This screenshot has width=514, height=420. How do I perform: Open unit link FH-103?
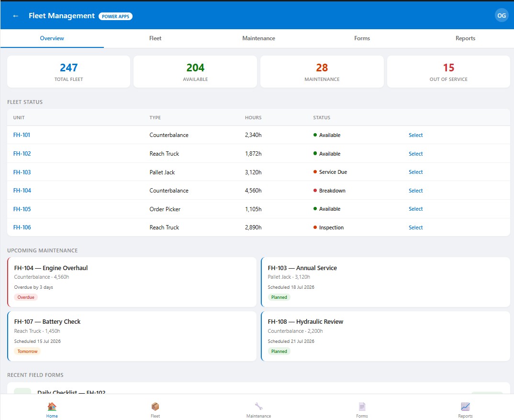coord(22,172)
